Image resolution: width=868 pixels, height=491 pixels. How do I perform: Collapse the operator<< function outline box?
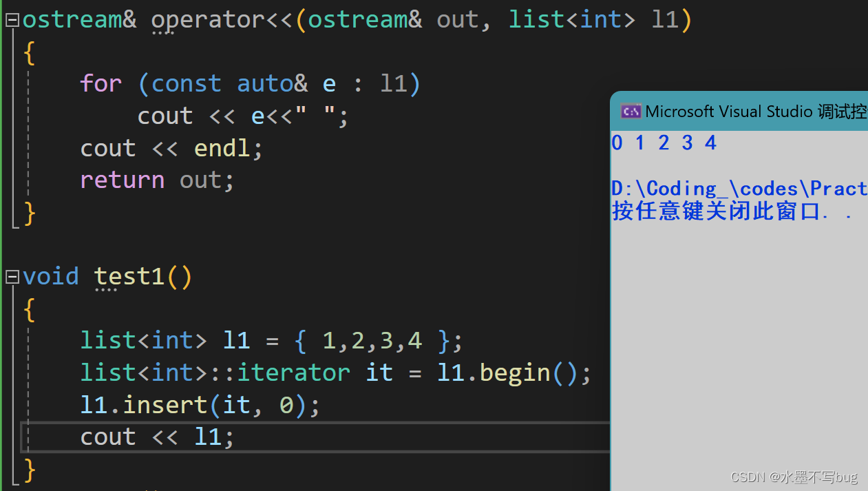[x=12, y=21]
